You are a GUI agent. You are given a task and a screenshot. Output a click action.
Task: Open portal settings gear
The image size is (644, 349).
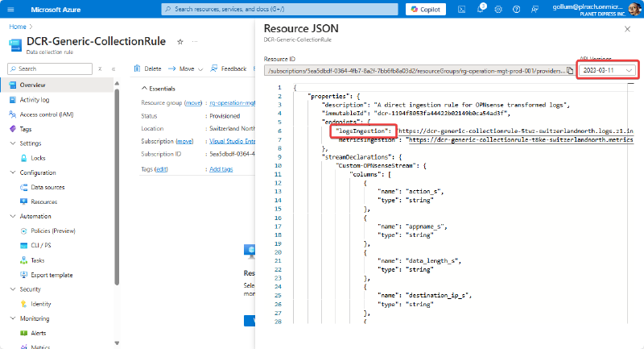[x=498, y=10]
